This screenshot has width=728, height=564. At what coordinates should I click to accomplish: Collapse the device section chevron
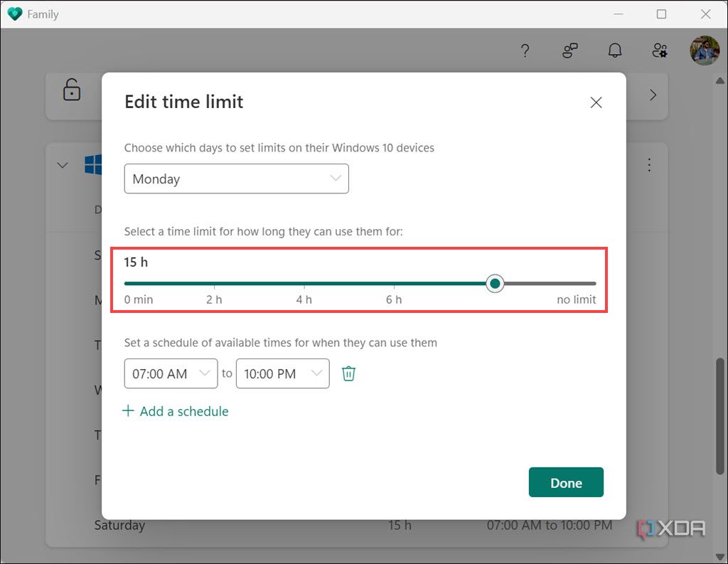click(x=62, y=164)
